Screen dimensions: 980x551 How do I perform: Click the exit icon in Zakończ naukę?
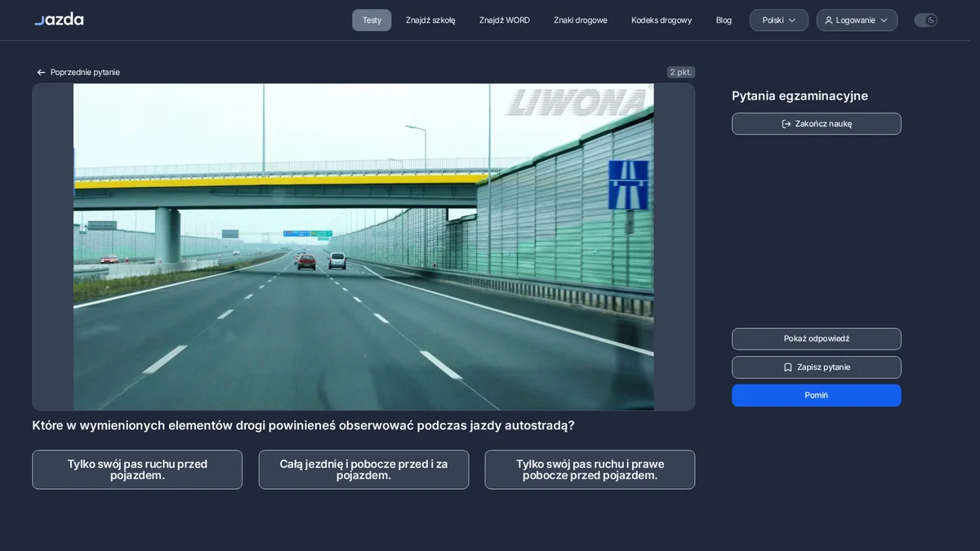tap(786, 124)
